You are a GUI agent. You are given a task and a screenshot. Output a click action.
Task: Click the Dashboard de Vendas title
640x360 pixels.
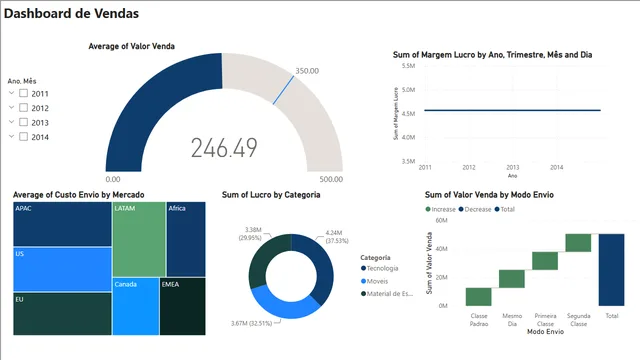(71, 13)
